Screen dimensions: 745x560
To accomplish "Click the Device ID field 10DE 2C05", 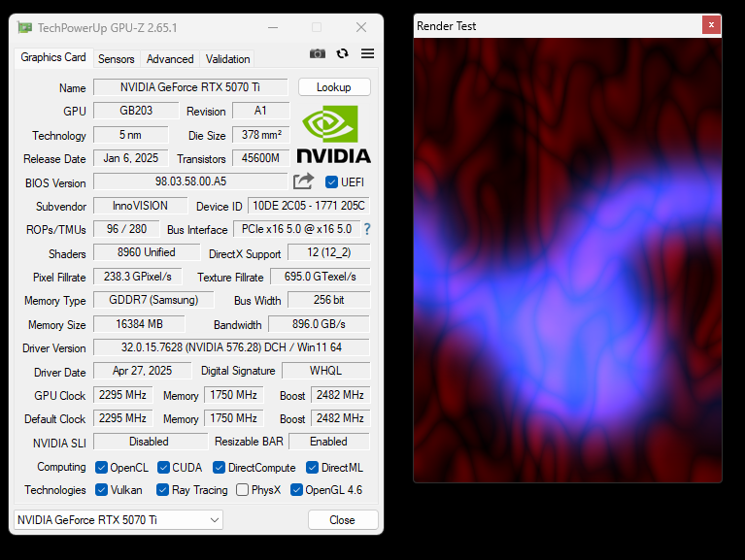I will 309,206.
